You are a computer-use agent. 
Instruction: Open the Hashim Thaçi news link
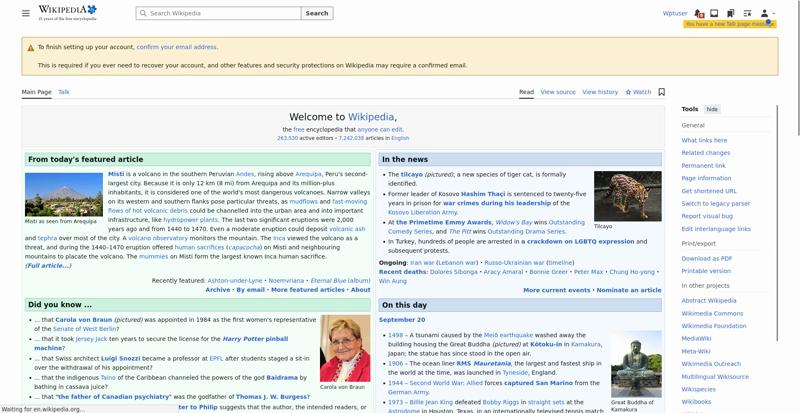(483, 194)
